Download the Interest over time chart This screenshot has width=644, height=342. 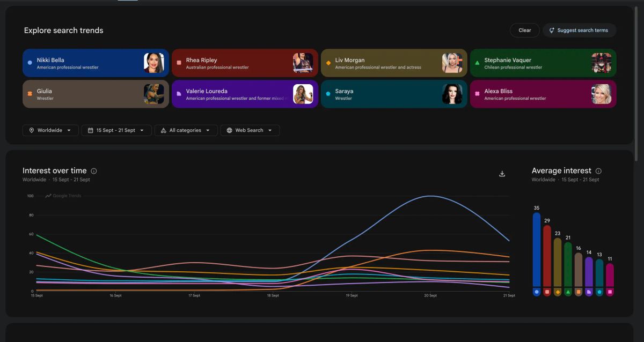502,174
